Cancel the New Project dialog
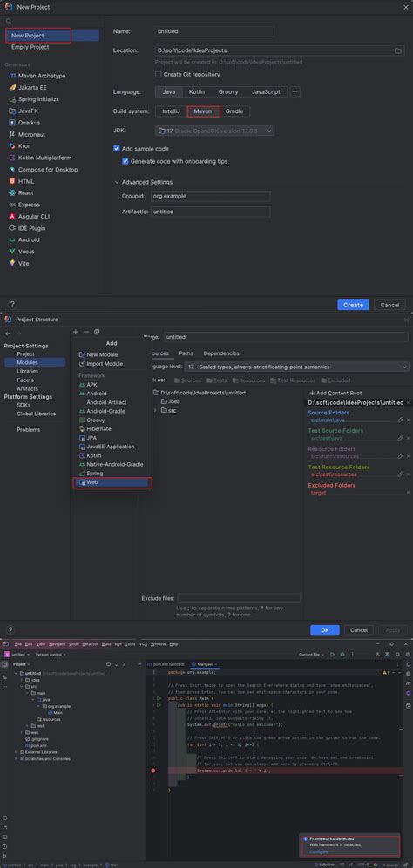Screen dimensions: 413x868 (389, 305)
